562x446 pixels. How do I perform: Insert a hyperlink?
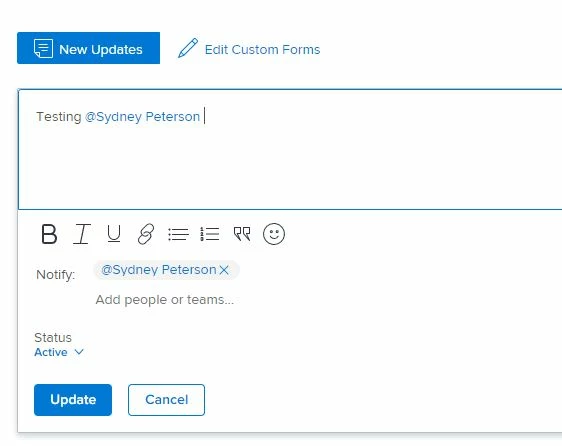(146, 234)
